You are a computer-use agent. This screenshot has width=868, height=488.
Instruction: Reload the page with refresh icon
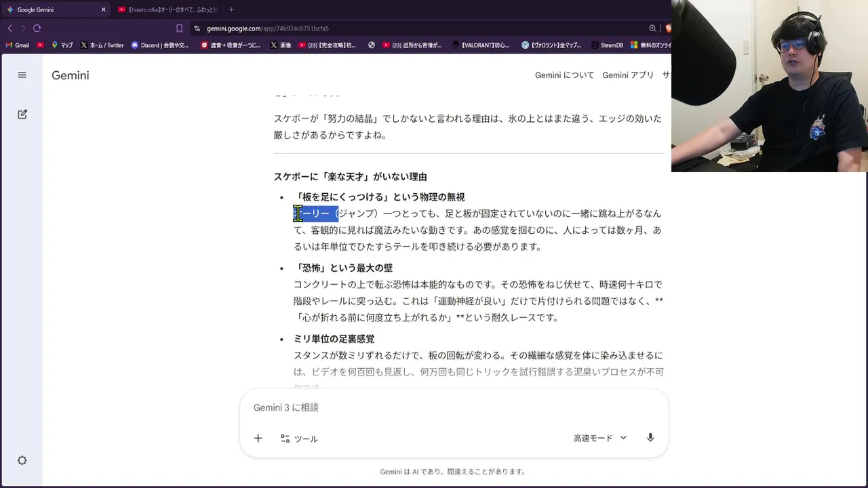click(37, 28)
